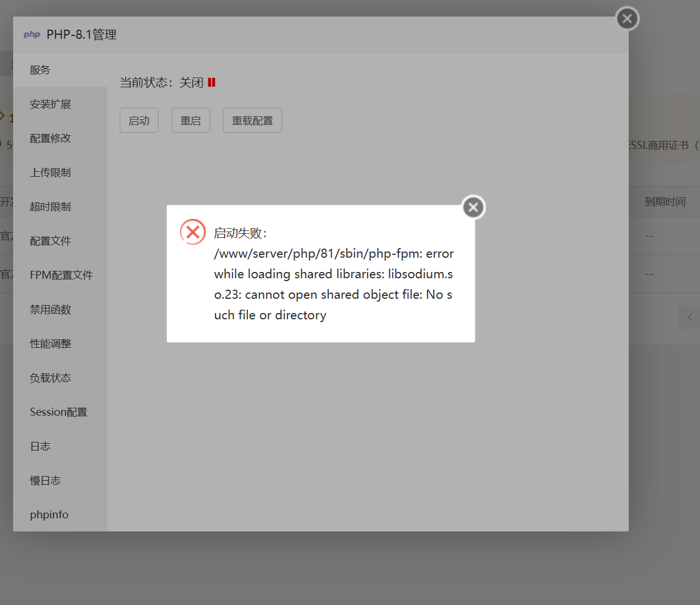
Task: Close the startup failure error popup
Action: click(x=473, y=208)
